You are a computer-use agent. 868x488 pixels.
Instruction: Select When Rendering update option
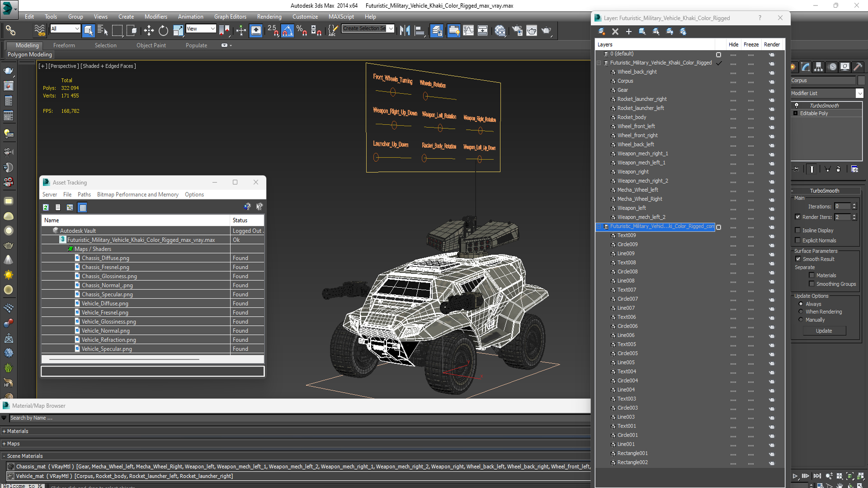click(x=801, y=312)
